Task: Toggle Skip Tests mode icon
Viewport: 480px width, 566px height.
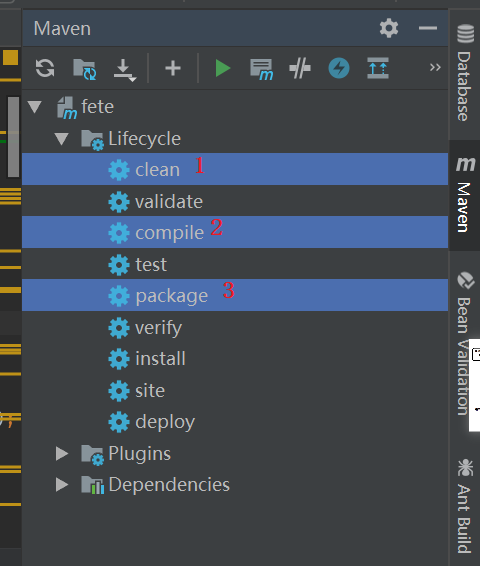Action: 300,68
